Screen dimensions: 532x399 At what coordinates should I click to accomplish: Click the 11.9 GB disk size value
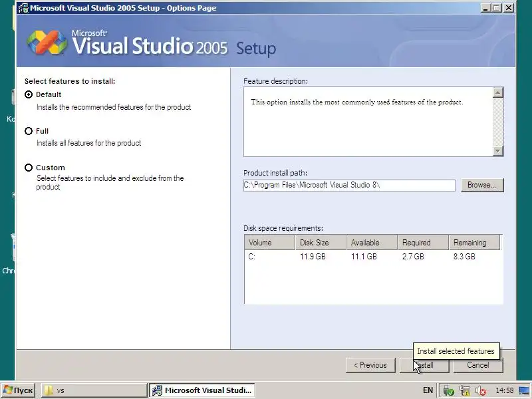pos(313,257)
